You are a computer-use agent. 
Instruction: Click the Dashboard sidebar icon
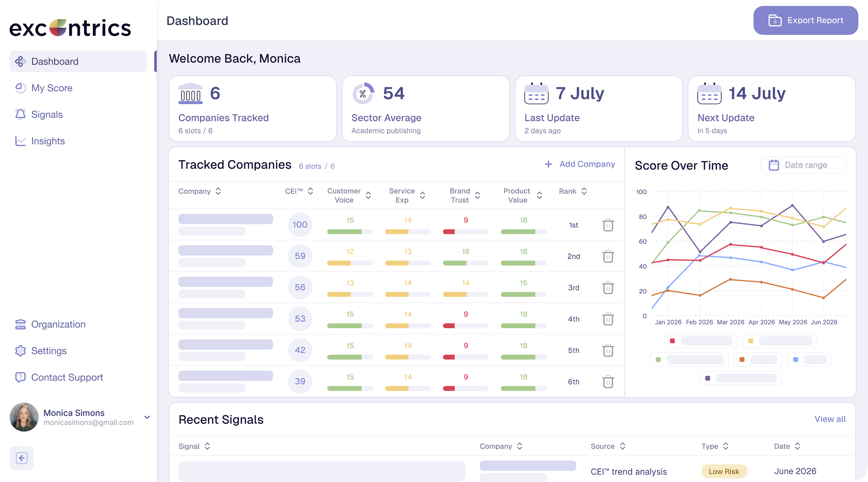tap(20, 62)
